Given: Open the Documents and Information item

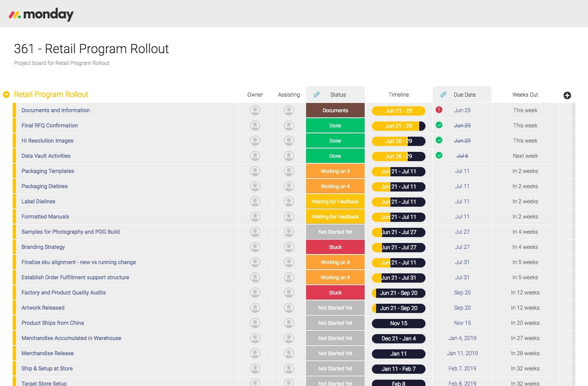Looking at the screenshot, I should click(56, 110).
